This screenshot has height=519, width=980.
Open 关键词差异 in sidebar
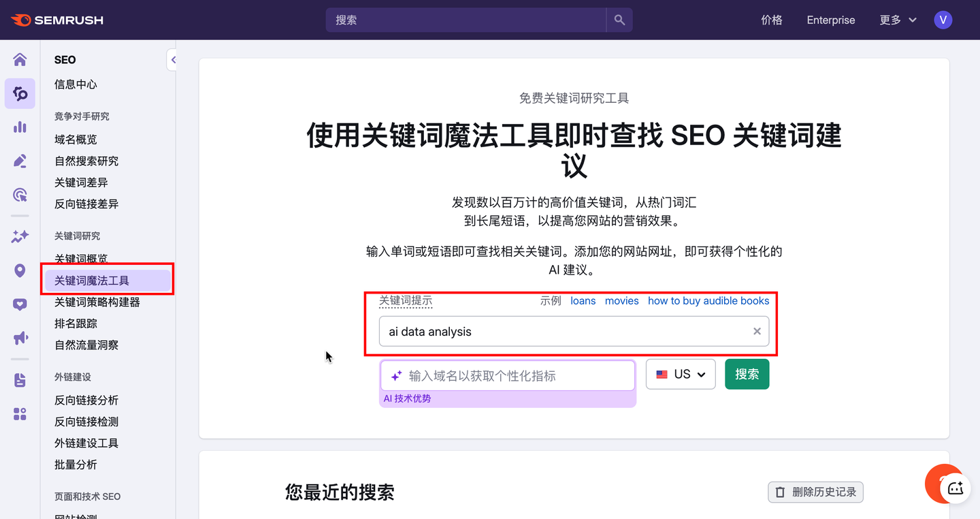(81, 183)
